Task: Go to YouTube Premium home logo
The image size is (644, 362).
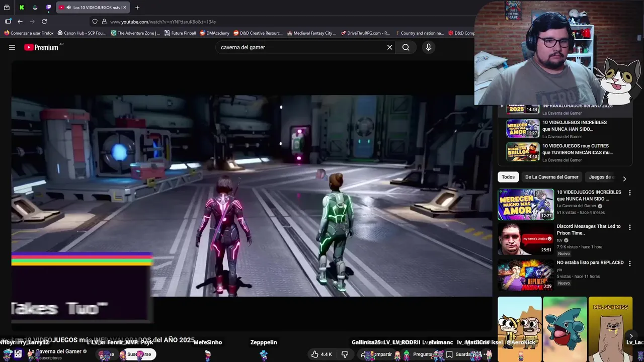Action: click(x=41, y=47)
